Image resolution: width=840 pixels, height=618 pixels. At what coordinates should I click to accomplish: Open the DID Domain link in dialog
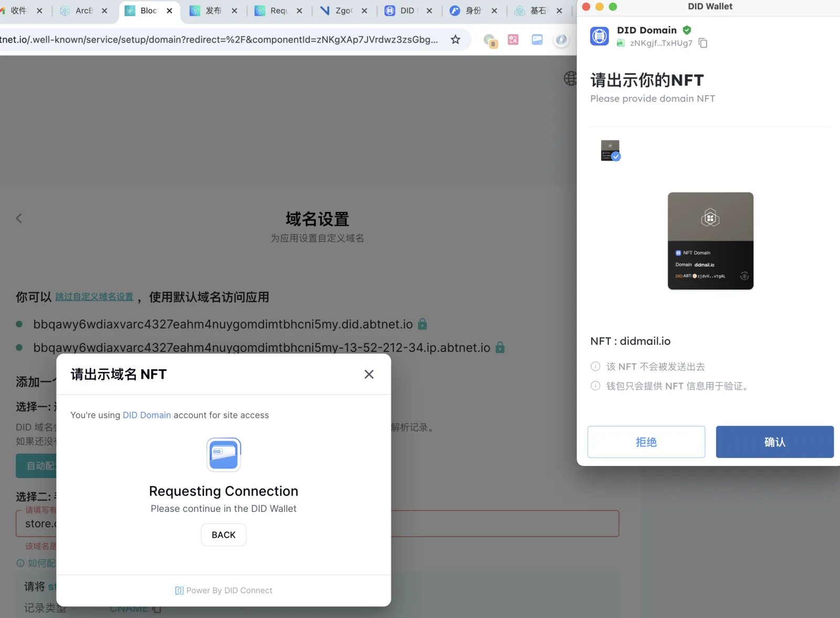[x=147, y=415]
